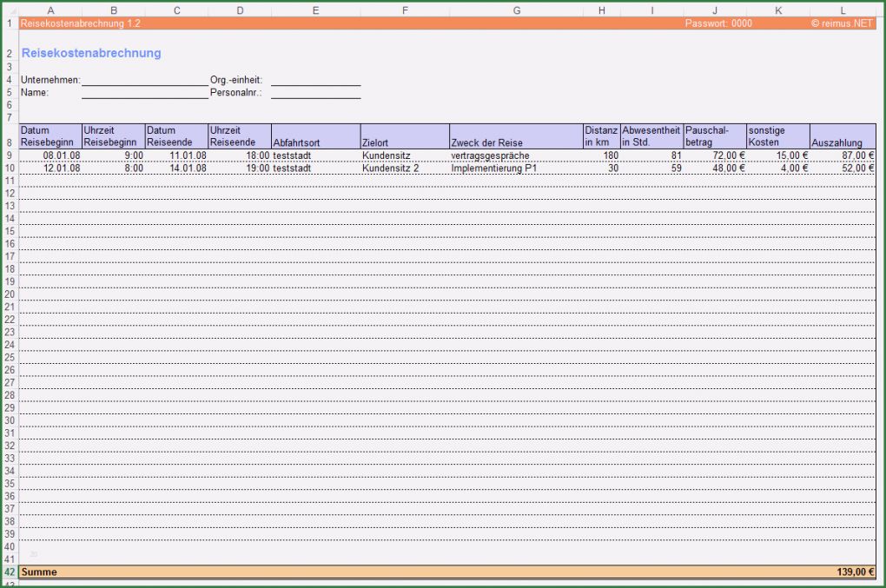Click the Reisekostenabrechnung title

pos(89,53)
